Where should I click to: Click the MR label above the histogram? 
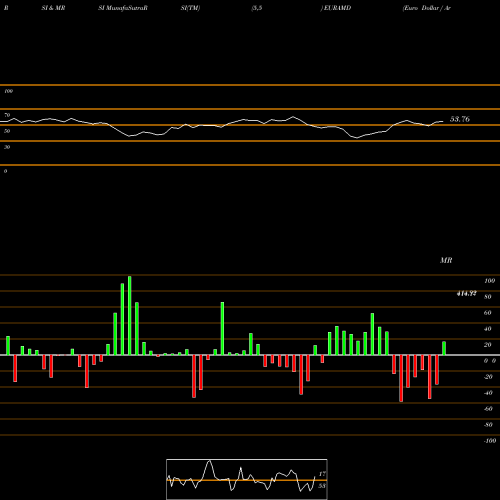click(x=446, y=260)
